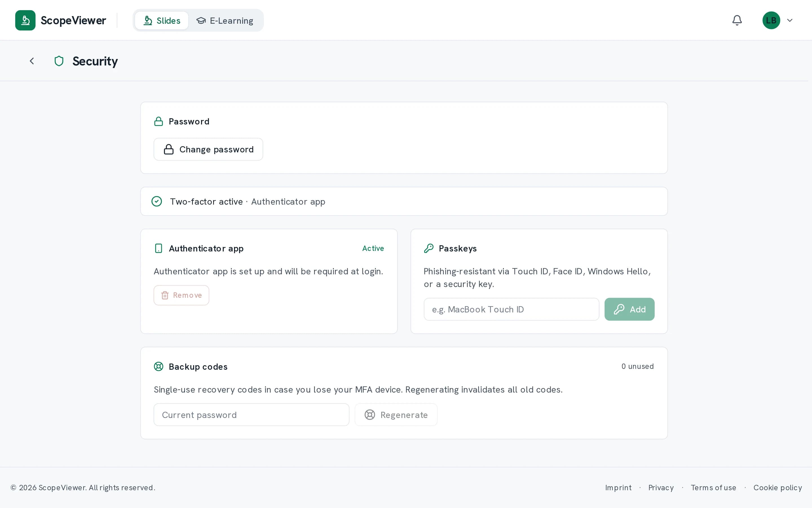Click the Authenticator app phone icon
Viewport: 812px width, 508px height.
click(x=158, y=248)
